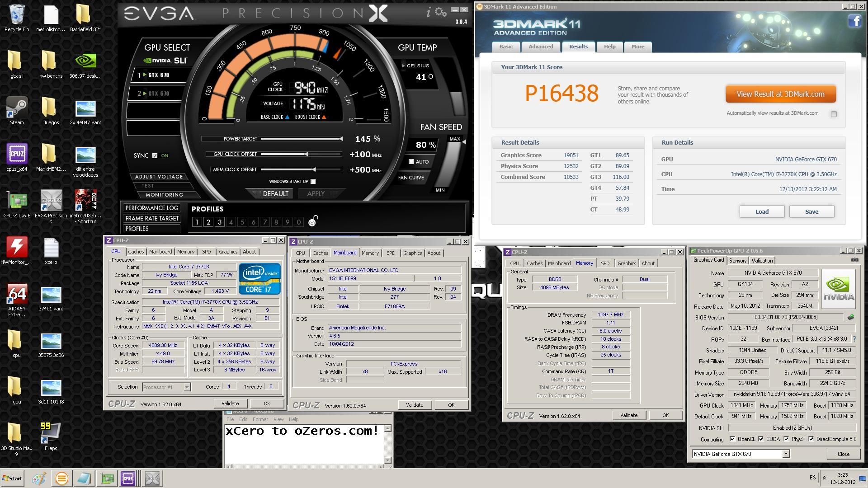Click Close button in GPU-Z

click(x=843, y=454)
